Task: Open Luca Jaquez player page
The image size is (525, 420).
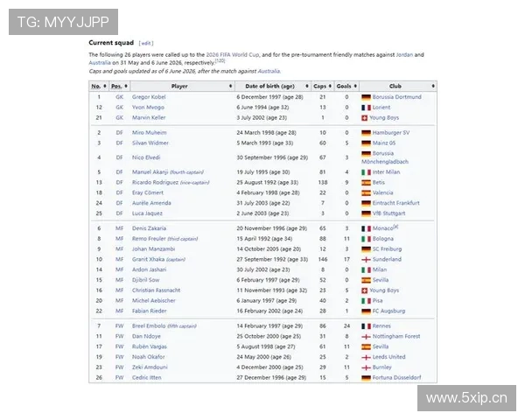Action: tap(147, 213)
